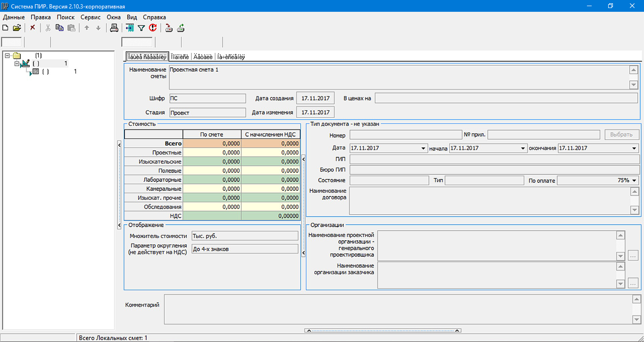Click the 'Выбрать' button
The height and width of the screenshot is (342, 644).
click(622, 135)
